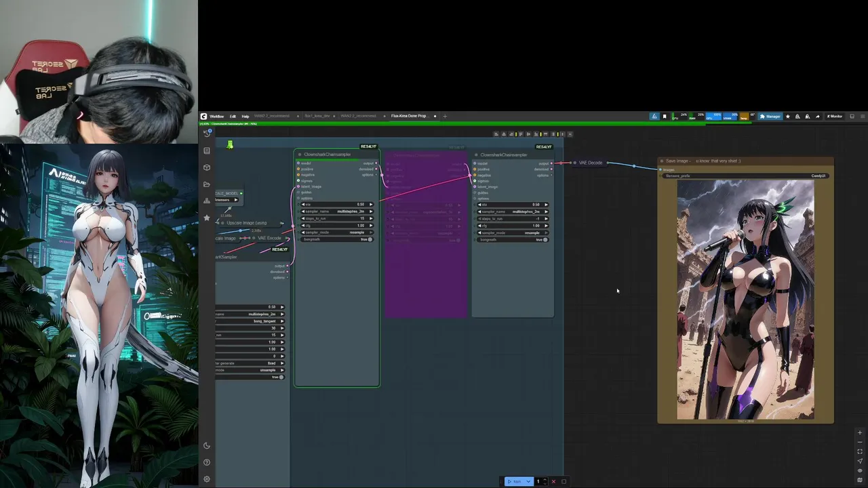
Task: Click the zoom out minus canvas control
Action: click(860, 442)
